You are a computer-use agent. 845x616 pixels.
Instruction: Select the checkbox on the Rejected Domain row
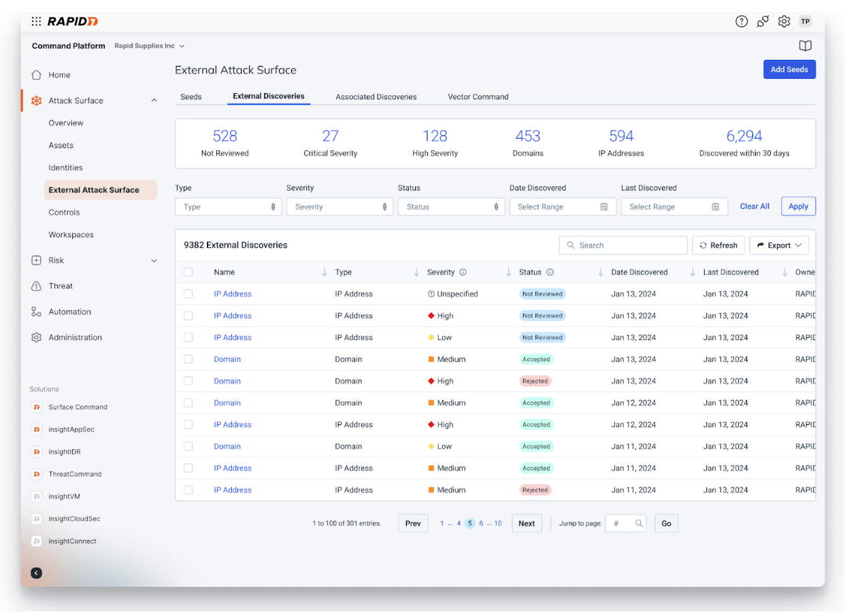[188, 381]
